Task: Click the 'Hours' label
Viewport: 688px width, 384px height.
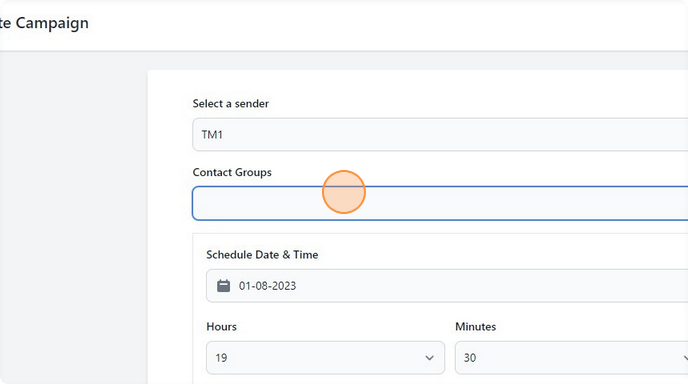Action: (221, 327)
